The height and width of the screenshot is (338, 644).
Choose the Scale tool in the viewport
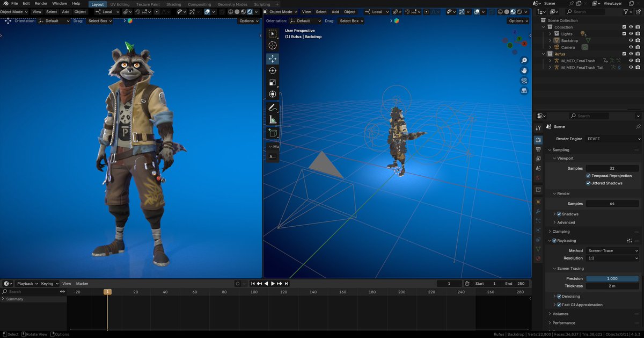coord(273,83)
